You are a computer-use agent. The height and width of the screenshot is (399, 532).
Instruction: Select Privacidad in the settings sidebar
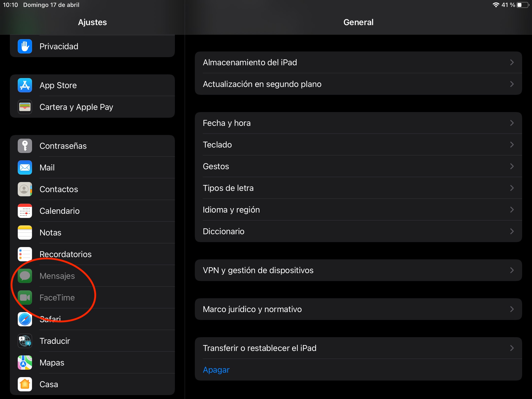tap(92, 46)
